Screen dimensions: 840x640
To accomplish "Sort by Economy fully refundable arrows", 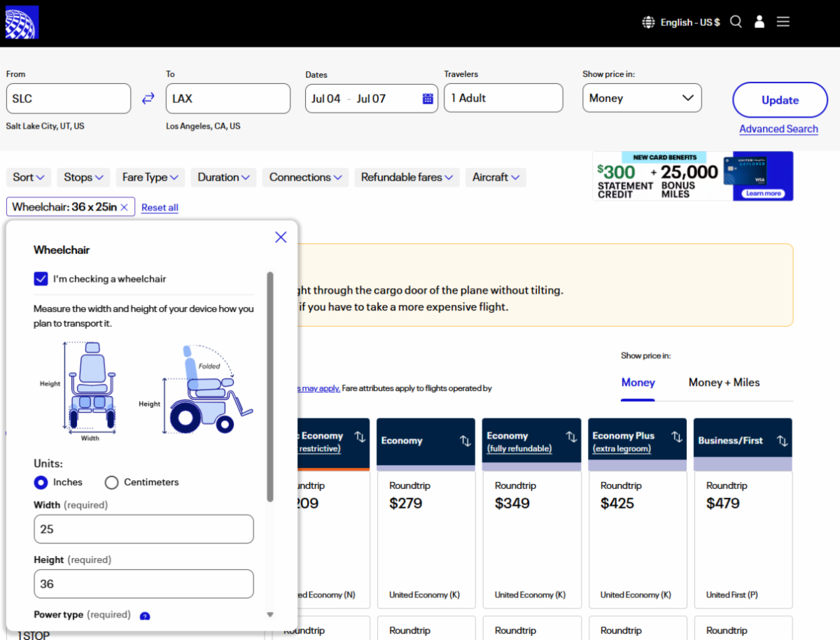I will point(571,437).
